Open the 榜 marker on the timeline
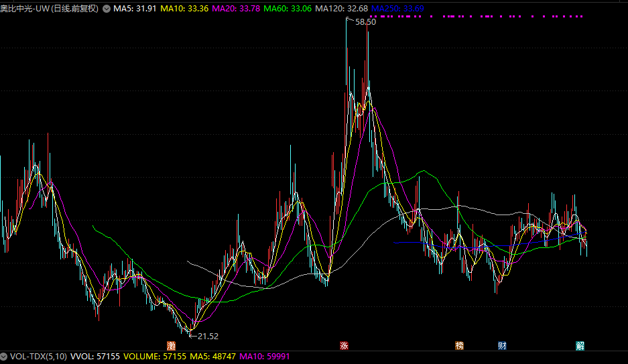The width and height of the screenshot is (628, 364). [459, 345]
